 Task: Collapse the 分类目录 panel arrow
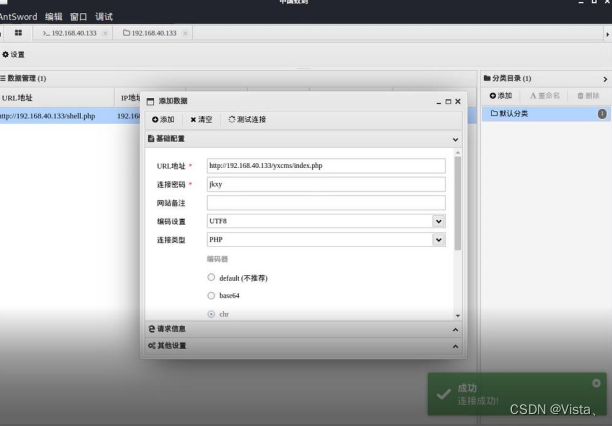605,79
